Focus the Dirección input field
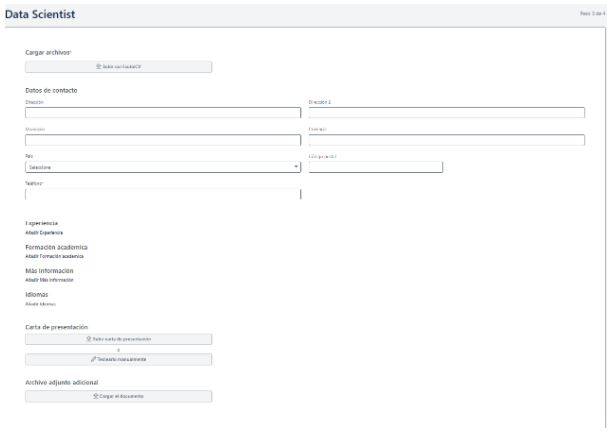The width and height of the screenshot is (609, 437). (162, 113)
